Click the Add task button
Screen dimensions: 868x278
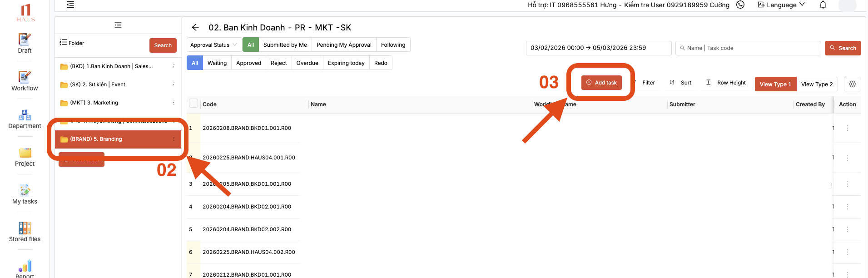pyautogui.click(x=601, y=83)
